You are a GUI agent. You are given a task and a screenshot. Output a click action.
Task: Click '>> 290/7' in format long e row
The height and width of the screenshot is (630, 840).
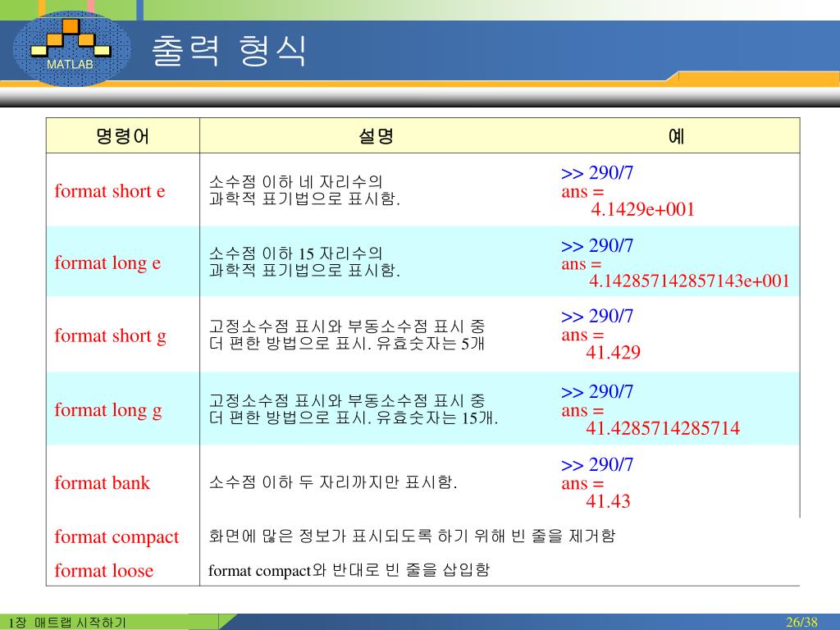click(597, 246)
